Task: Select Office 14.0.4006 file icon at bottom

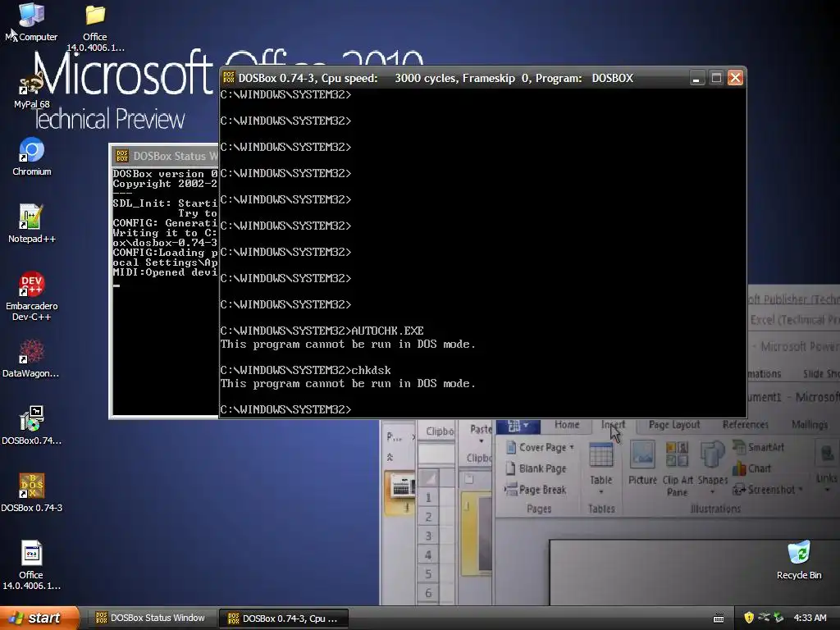Action: click(x=31, y=564)
